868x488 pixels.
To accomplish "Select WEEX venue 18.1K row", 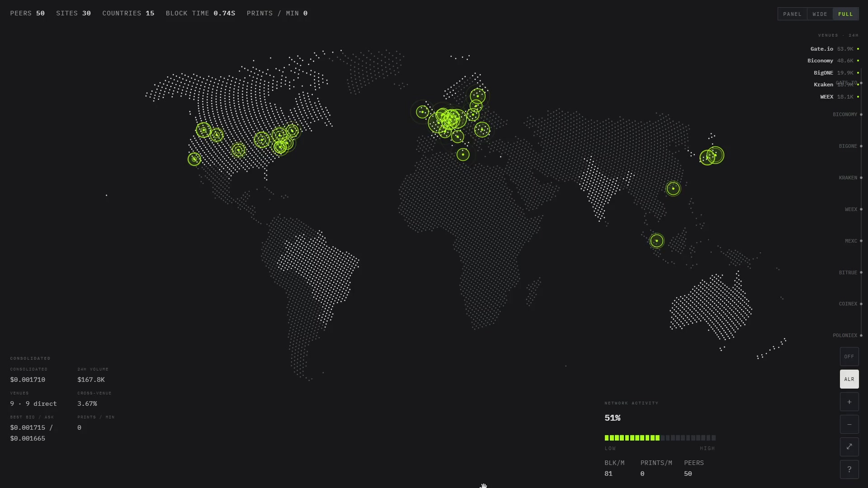I will click(840, 97).
